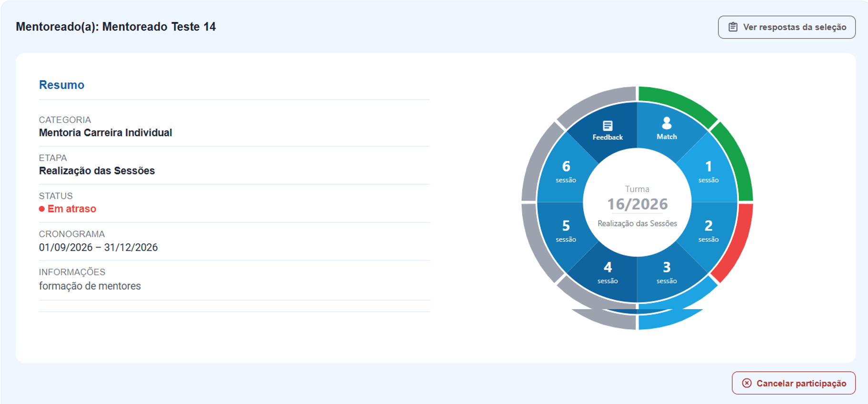Select sessão 2 segment in the wheel
Viewport: 868px width, 404px height.
coord(708,231)
